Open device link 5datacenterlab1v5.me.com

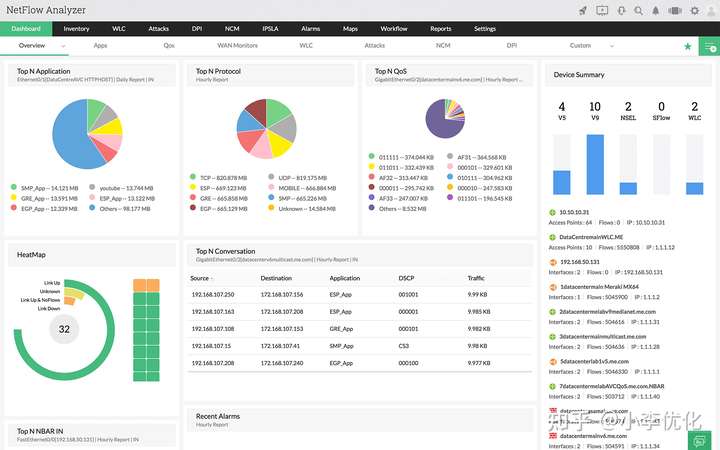pos(594,361)
